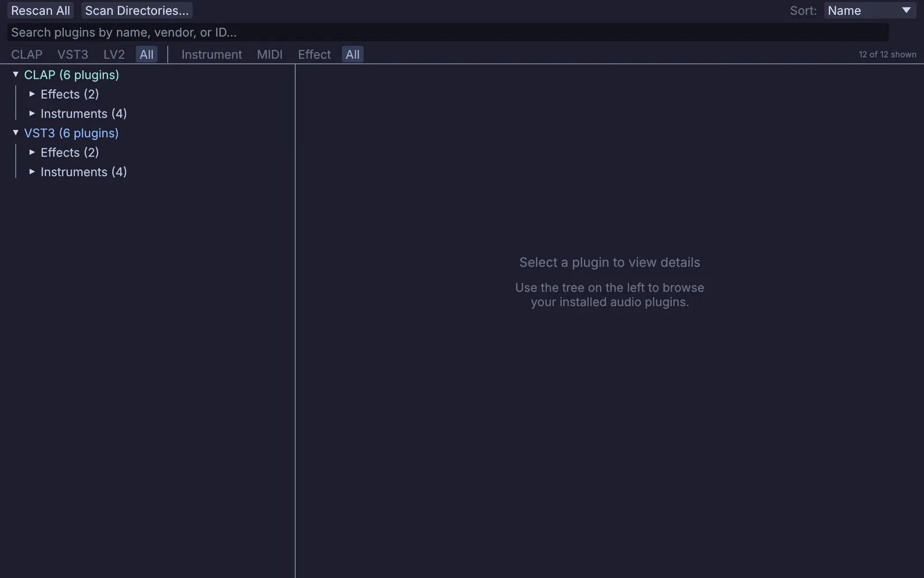
Task: Show only Instrument plugins
Action: coord(212,54)
